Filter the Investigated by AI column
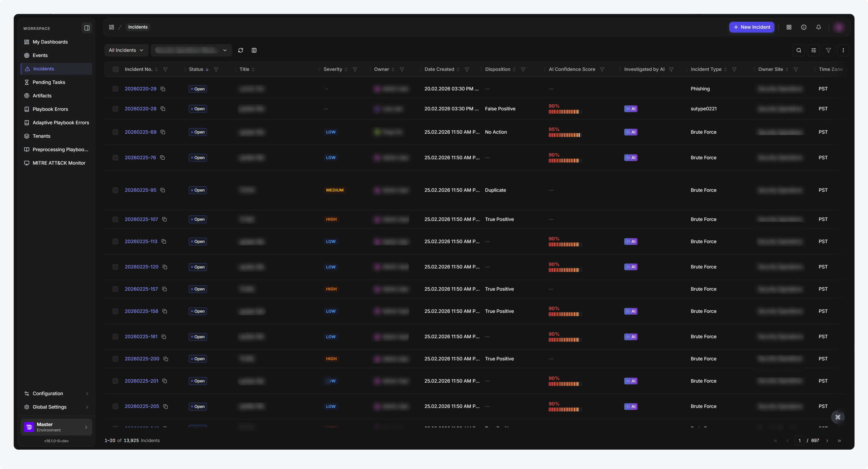 point(671,69)
